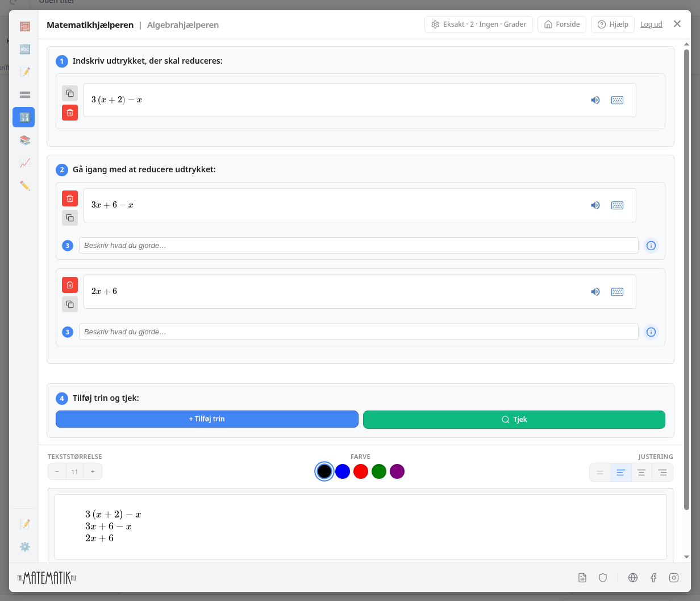The height and width of the screenshot is (601, 700).
Task: Pick the red text color swatch
Action: coord(361,471)
